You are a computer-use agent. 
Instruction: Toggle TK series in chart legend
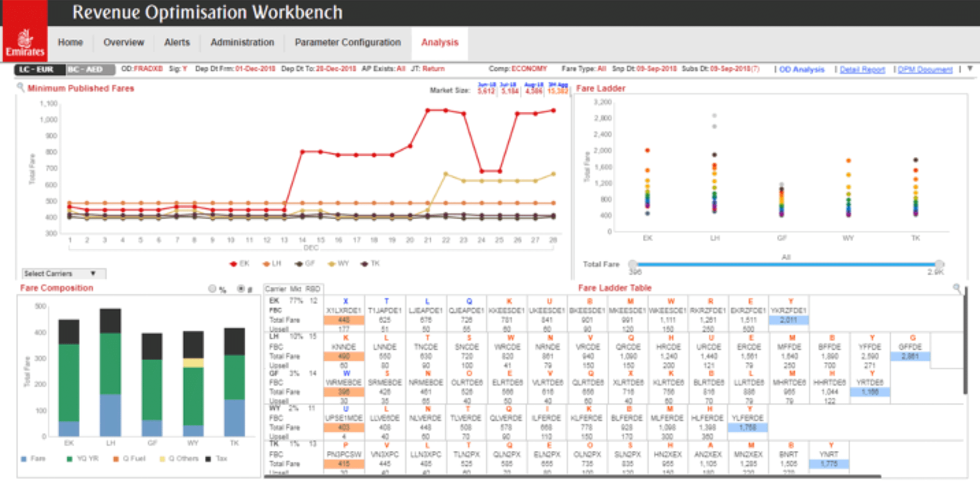(x=370, y=264)
